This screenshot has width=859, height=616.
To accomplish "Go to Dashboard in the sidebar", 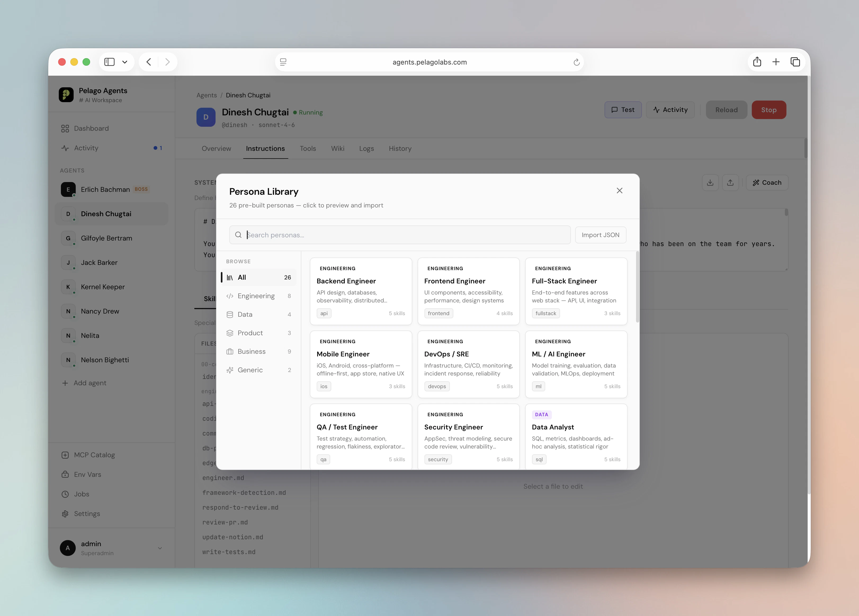I will (112, 129).
